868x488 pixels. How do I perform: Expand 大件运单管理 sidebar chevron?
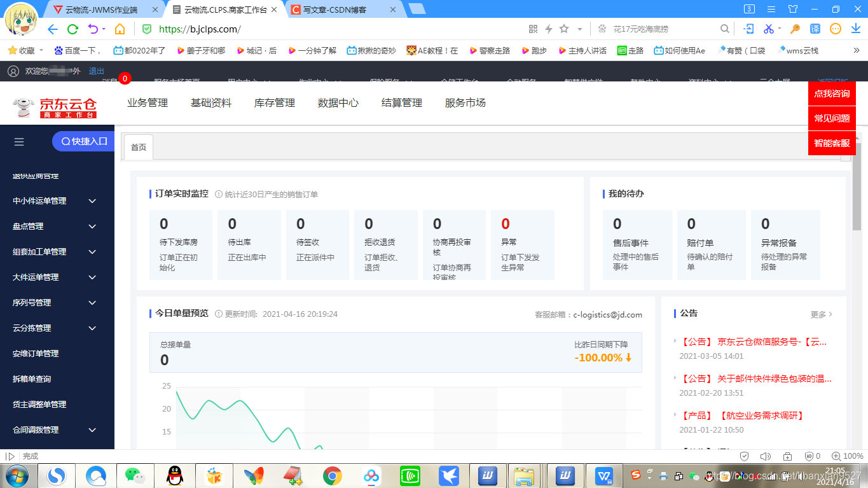(92, 277)
